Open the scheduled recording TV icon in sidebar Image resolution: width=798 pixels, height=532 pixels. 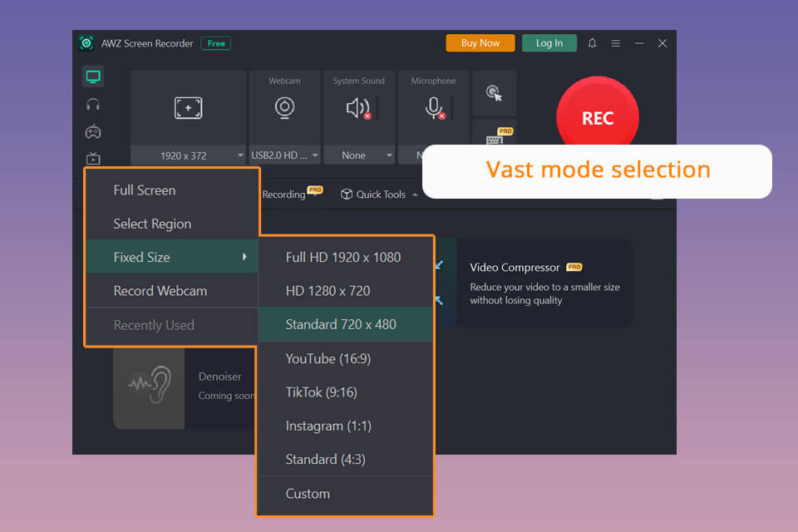tap(93, 158)
